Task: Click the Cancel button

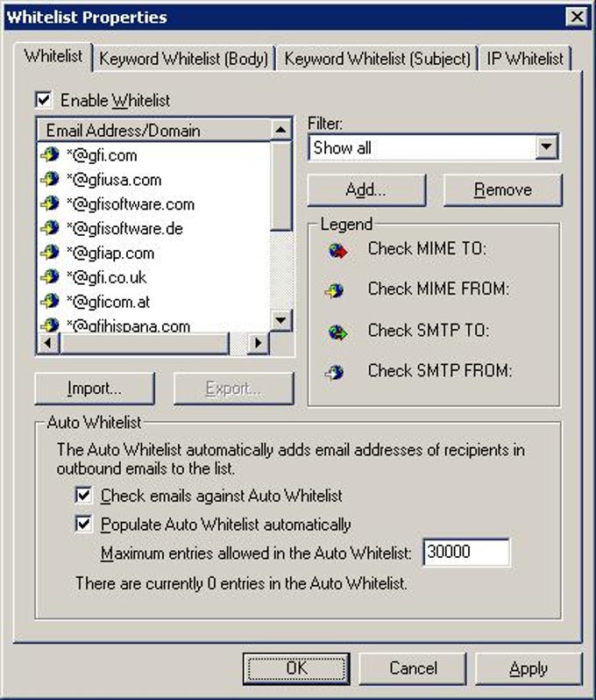Action: coord(413,668)
